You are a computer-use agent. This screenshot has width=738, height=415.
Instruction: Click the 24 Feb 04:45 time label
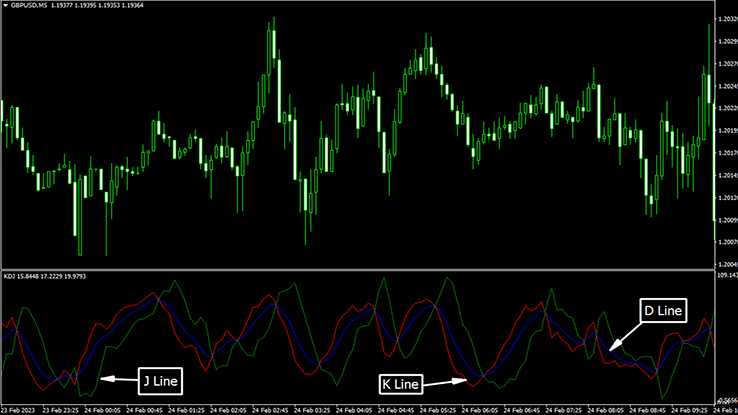tap(396, 411)
